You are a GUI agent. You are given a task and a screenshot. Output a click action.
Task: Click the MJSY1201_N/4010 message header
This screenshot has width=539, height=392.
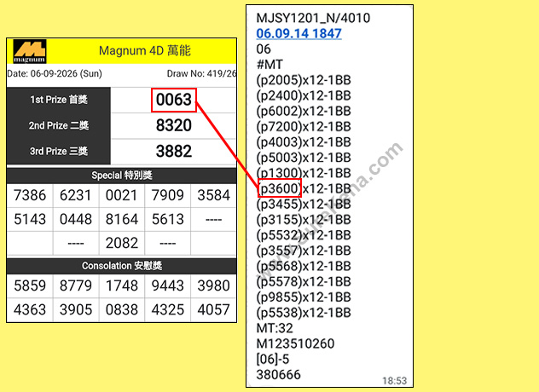[x=313, y=18]
